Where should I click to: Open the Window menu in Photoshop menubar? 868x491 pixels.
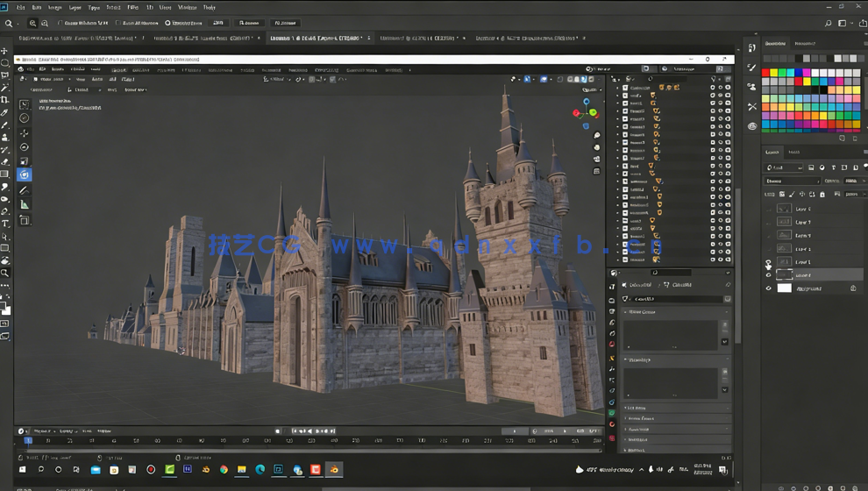pos(187,8)
